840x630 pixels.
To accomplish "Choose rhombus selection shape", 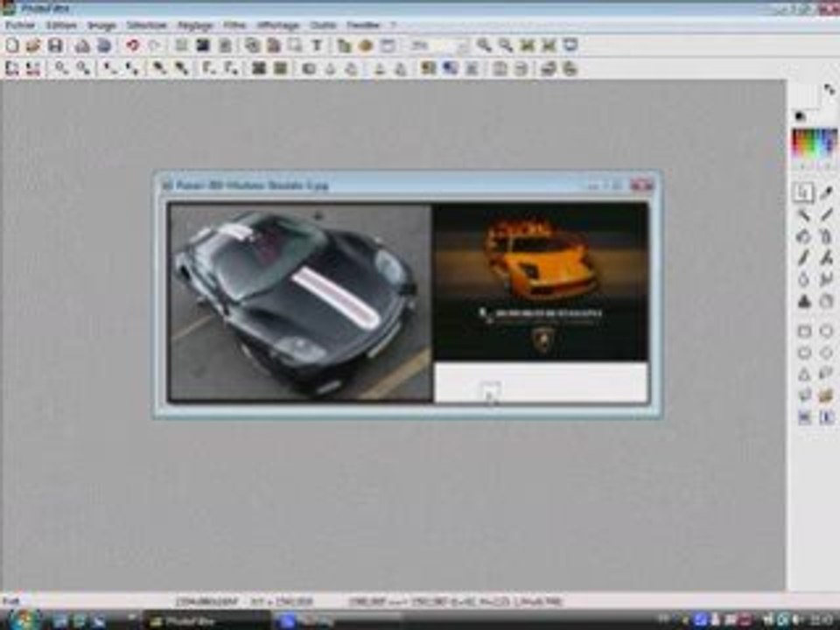I will click(826, 353).
